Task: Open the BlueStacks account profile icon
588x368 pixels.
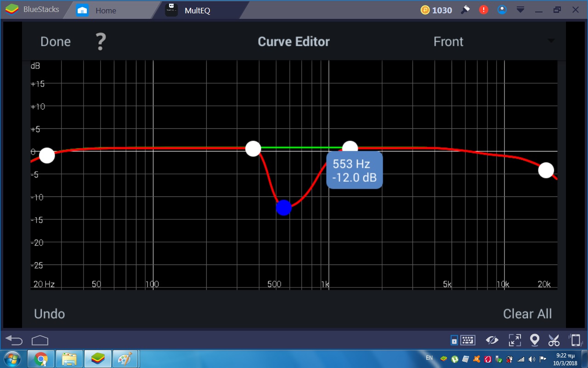Action: click(502, 10)
